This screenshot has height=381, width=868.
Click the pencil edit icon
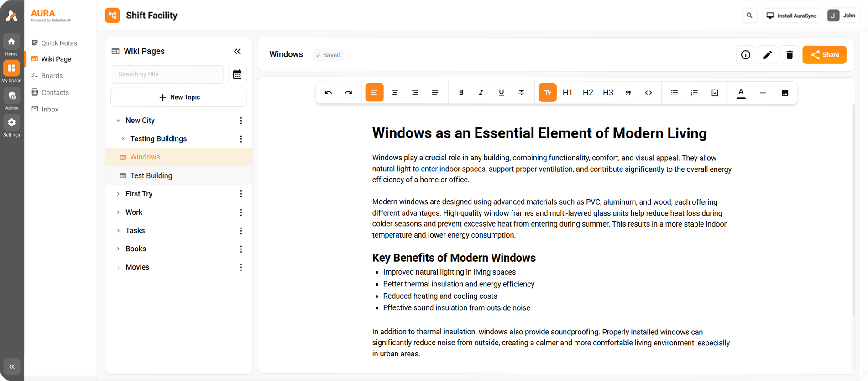point(767,55)
